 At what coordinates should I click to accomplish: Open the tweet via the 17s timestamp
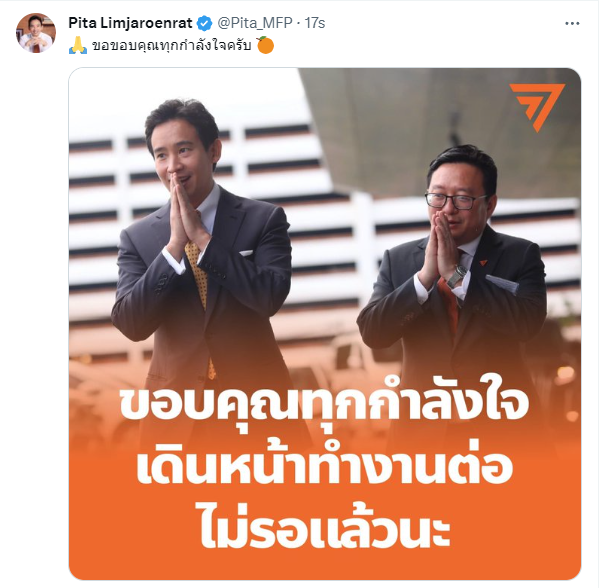pyautogui.click(x=315, y=23)
